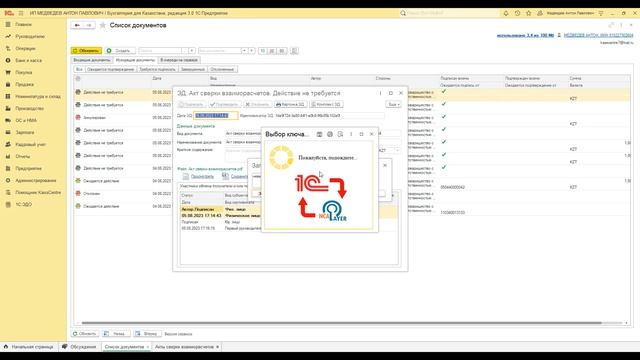Click the account owner link at top right
This screenshot has width=640, height=360.
click(x=598, y=36)
